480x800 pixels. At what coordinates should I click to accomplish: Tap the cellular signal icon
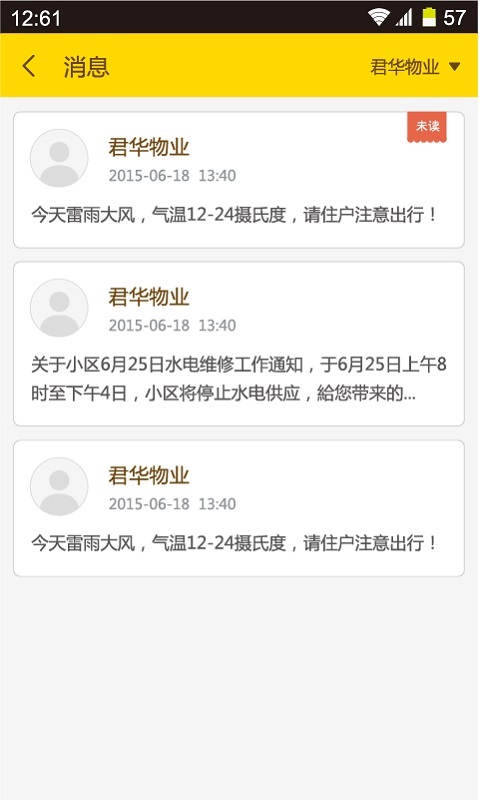point(404,18)
